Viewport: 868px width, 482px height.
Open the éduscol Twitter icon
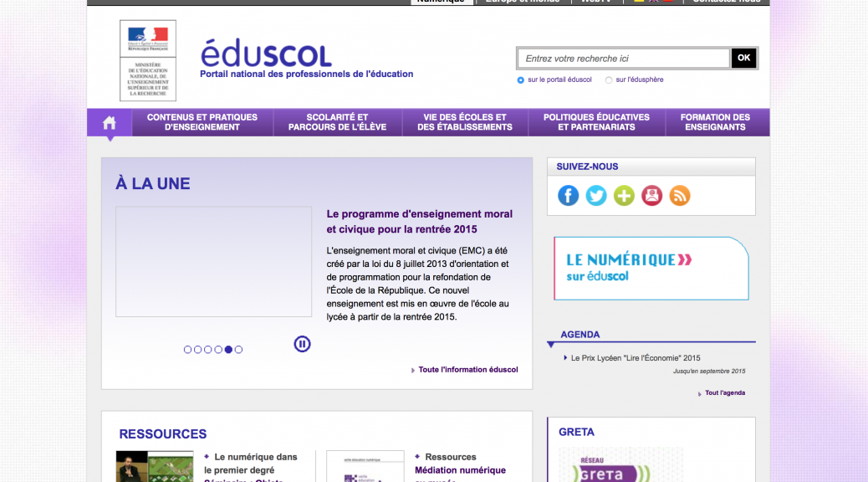tap(596, 196)
